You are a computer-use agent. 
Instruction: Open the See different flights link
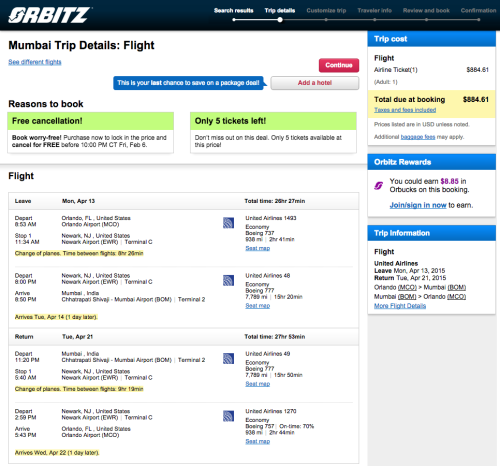click(35, 62)
